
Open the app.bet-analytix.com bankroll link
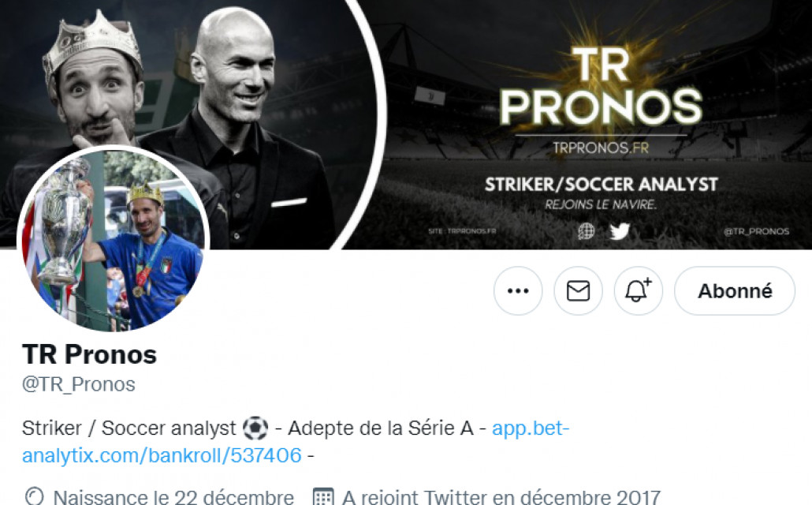click(295, 442)
